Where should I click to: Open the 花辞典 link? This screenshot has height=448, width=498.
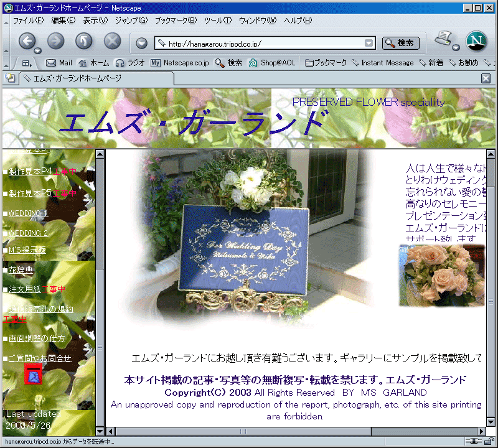[21, 270]
